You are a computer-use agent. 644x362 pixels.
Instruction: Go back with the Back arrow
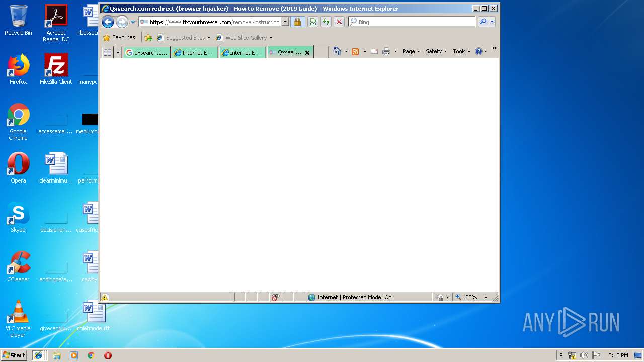(108, 22)
